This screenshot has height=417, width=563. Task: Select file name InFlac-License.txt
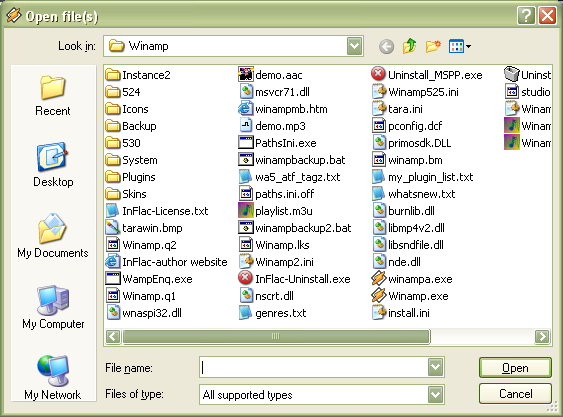tap(165, 211)
